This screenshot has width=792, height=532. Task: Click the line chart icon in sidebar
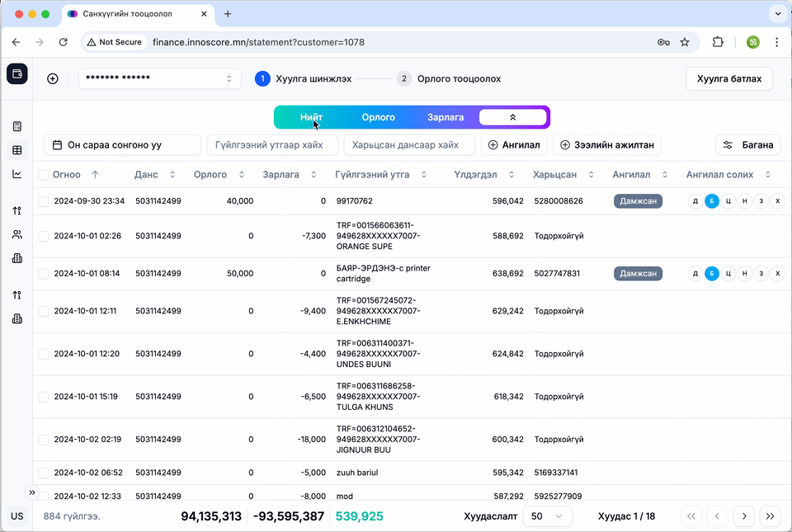click(16, 173)
